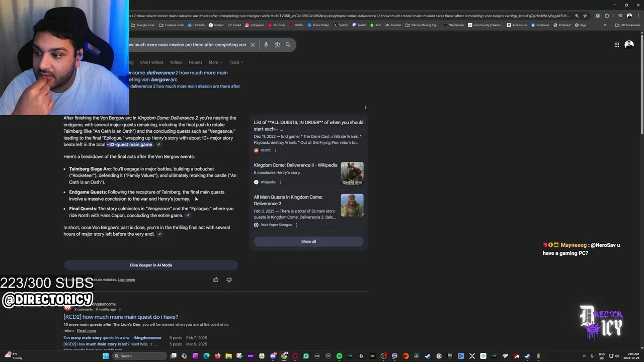The width and height of the screenshot is (644, 362).
Task: Open Rumble bookmark
Action: (x=393, y=25)
